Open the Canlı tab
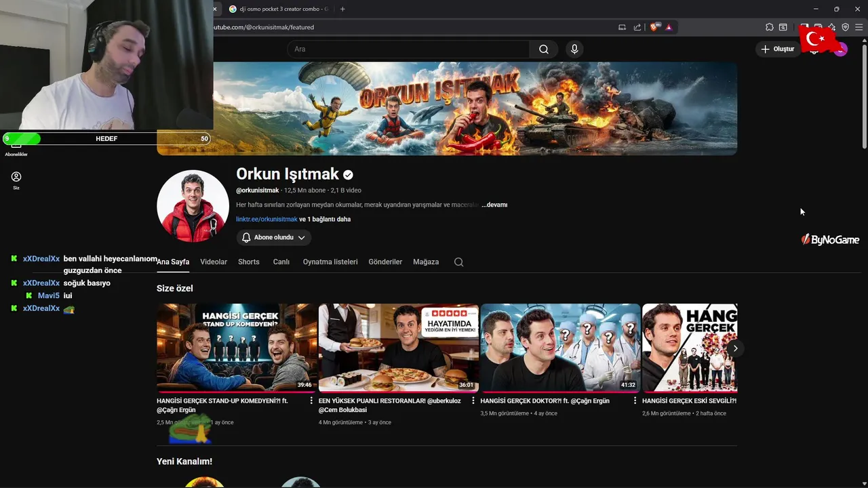Screen dimensions: 868x488 281,262
